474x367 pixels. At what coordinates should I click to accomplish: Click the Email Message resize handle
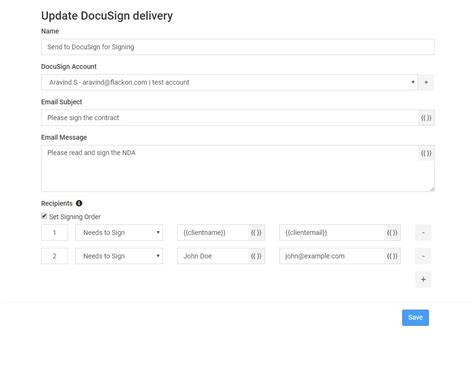[432, 189]
